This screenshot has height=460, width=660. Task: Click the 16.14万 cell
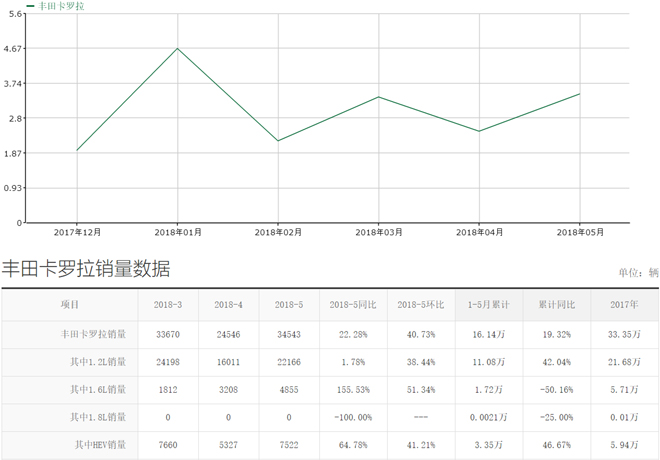tap(489, 335)
